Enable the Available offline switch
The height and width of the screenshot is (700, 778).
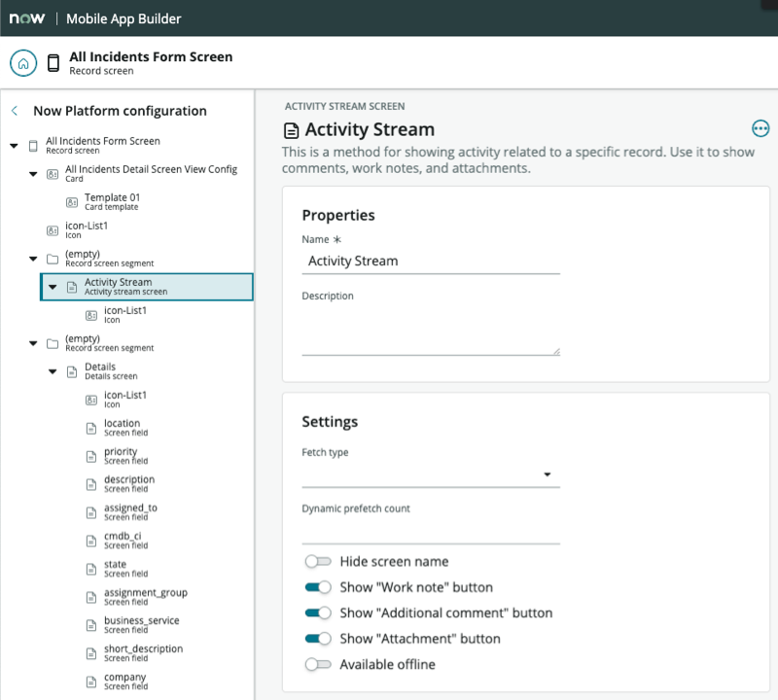318,664
